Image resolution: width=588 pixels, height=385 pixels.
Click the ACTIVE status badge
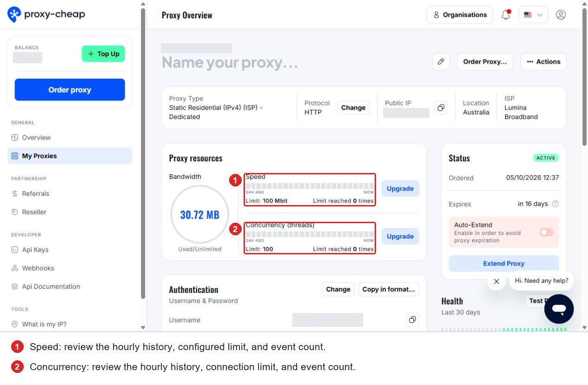(546, 158)
